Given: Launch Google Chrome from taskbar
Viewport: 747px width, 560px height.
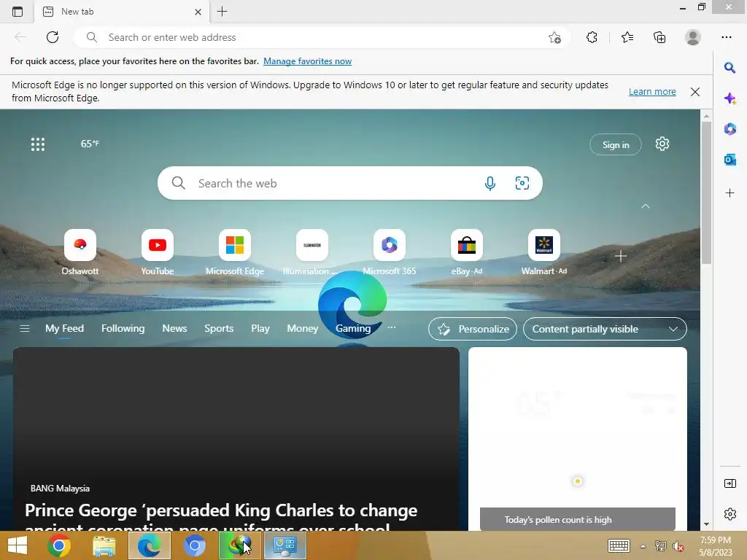Looking at the screenshot, I should (59, 545).
